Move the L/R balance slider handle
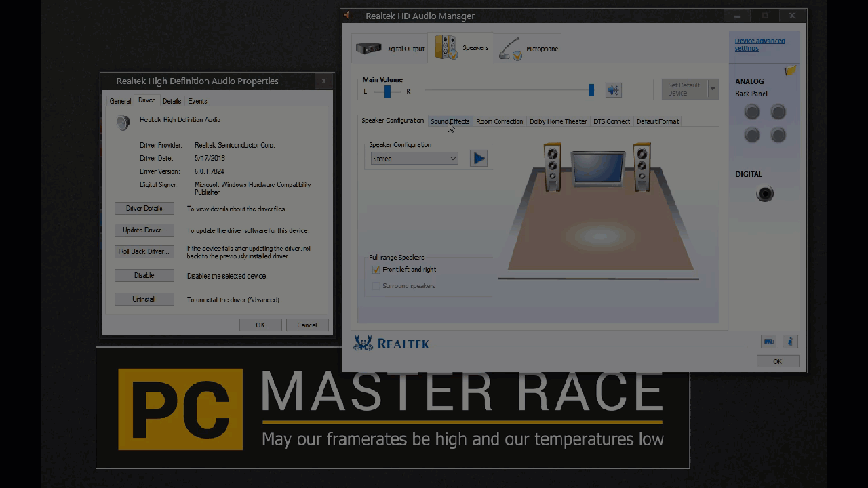868x488 pixels. tap(387, 91)
